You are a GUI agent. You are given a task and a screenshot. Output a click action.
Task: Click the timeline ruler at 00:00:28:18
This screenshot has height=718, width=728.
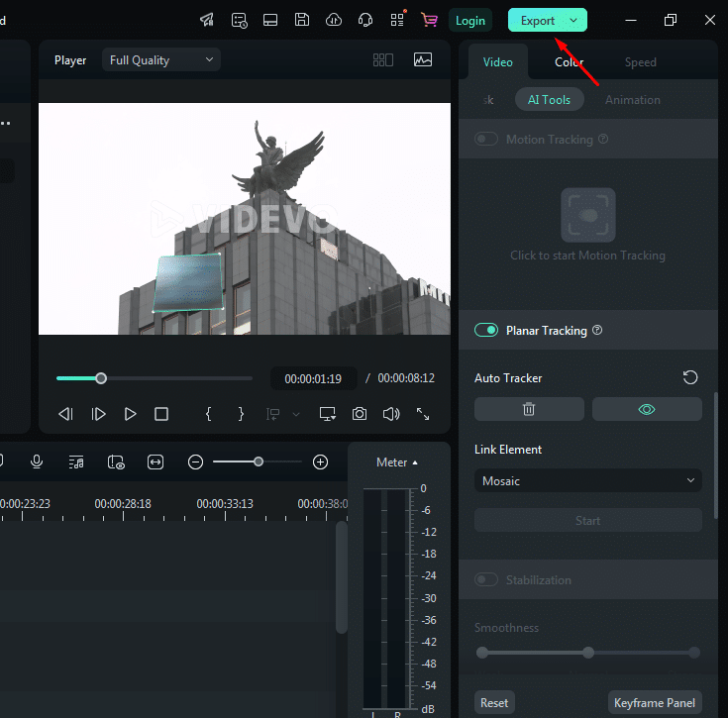point(123,504)
